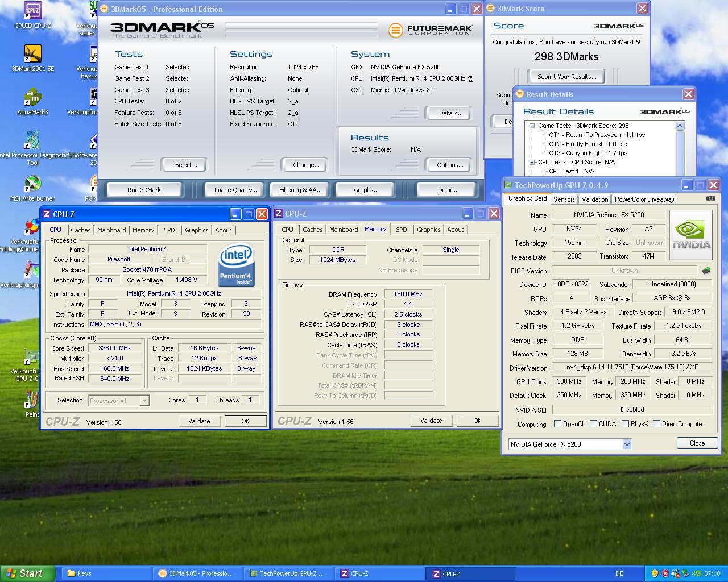
Task: Open the Paint desktop shortcut
Action: [32, 404]
